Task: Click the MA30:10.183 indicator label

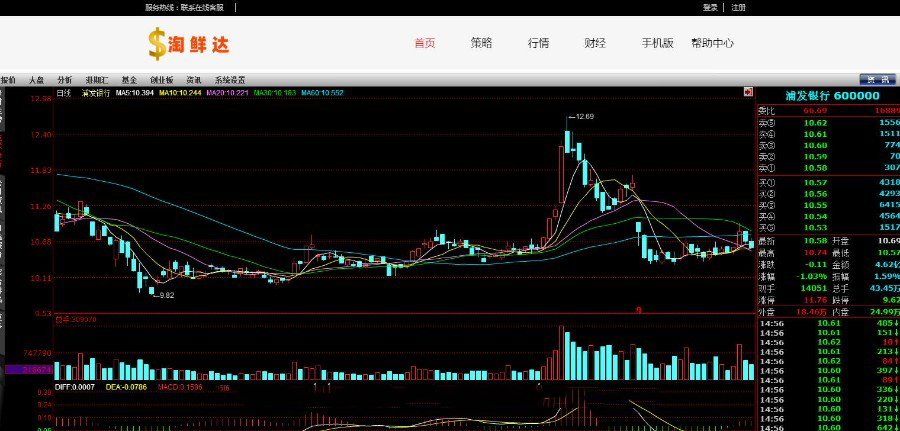Action: 276,92
